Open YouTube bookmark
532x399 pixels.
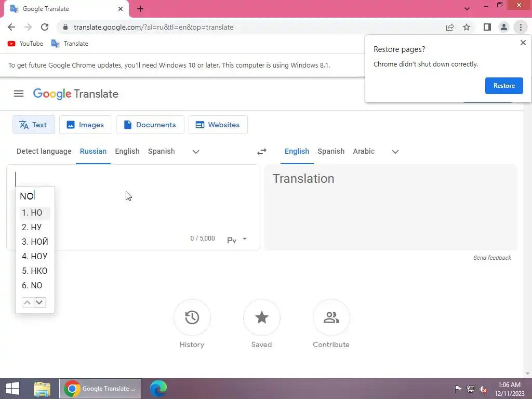click(25, 44)
